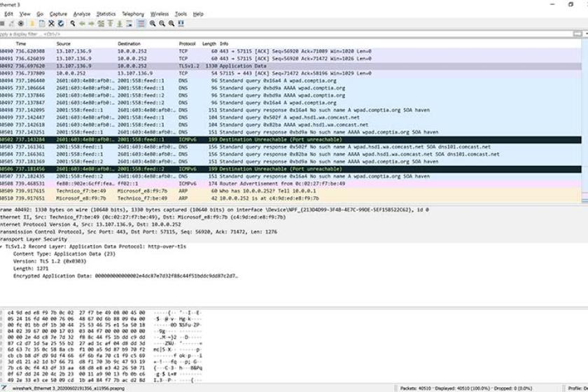The height and width of the screenshot is (392, 588).
Task: Select ARP '10.0.0.252 is at' reply packet
Action: (290, 198)
